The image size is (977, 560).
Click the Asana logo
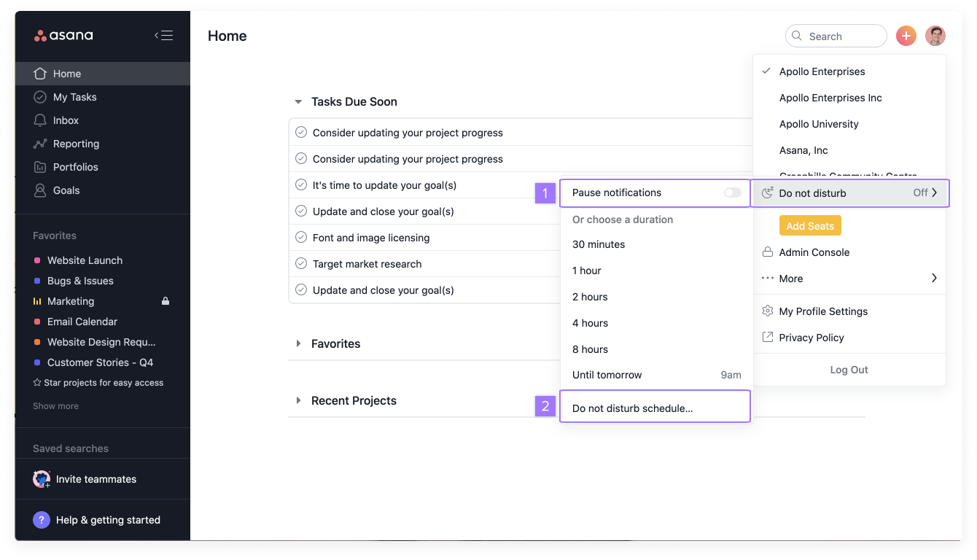(63, 36)
